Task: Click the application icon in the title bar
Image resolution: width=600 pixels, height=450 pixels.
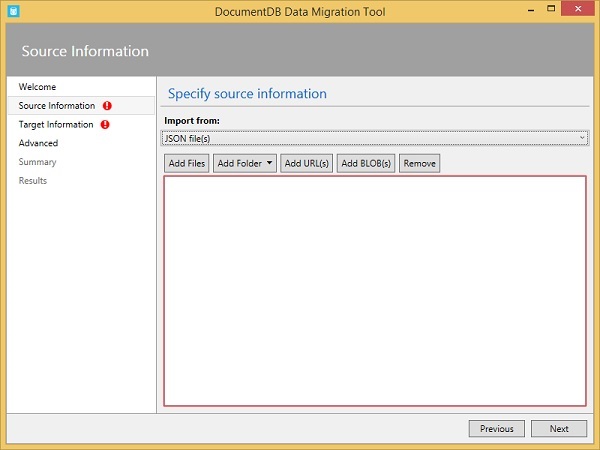Action: [x=12, y=10]
